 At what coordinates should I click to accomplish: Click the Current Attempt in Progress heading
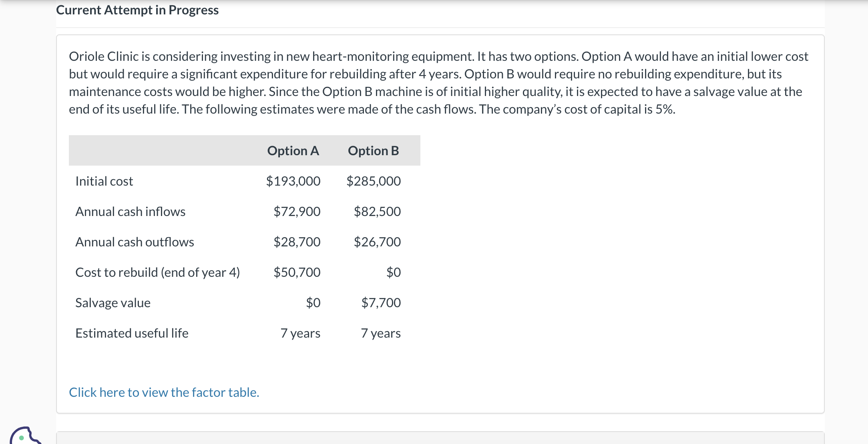pyautogui.click(x=137, y=10)
